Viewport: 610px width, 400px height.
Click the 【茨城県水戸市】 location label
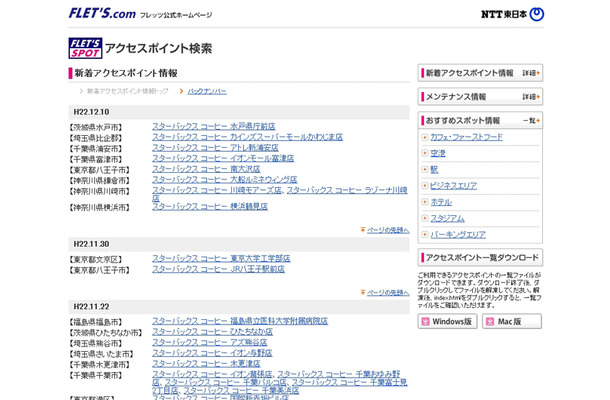(95, 128)
